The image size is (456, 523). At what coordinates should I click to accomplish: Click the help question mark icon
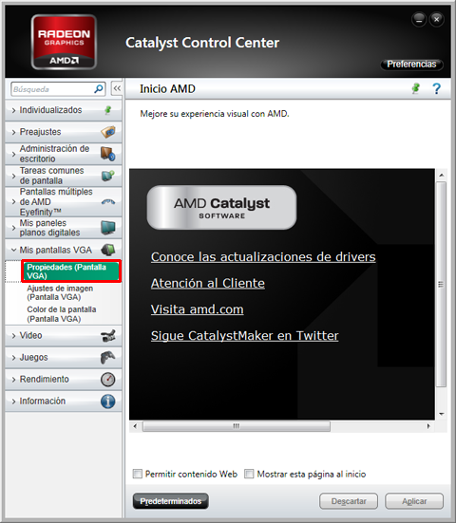436,89
